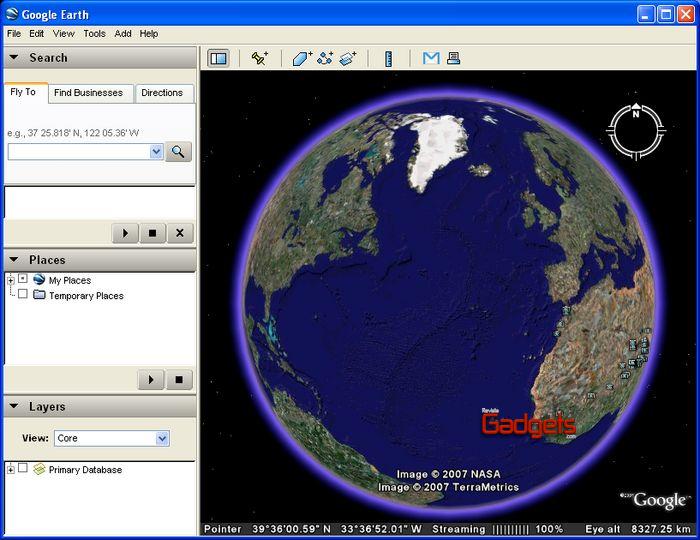Switch to the Fly To tab

pos(25,92)
